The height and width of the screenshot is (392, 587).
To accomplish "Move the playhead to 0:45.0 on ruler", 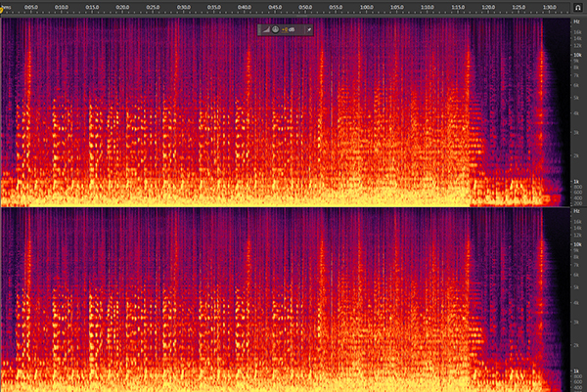I will pos(274,9).
